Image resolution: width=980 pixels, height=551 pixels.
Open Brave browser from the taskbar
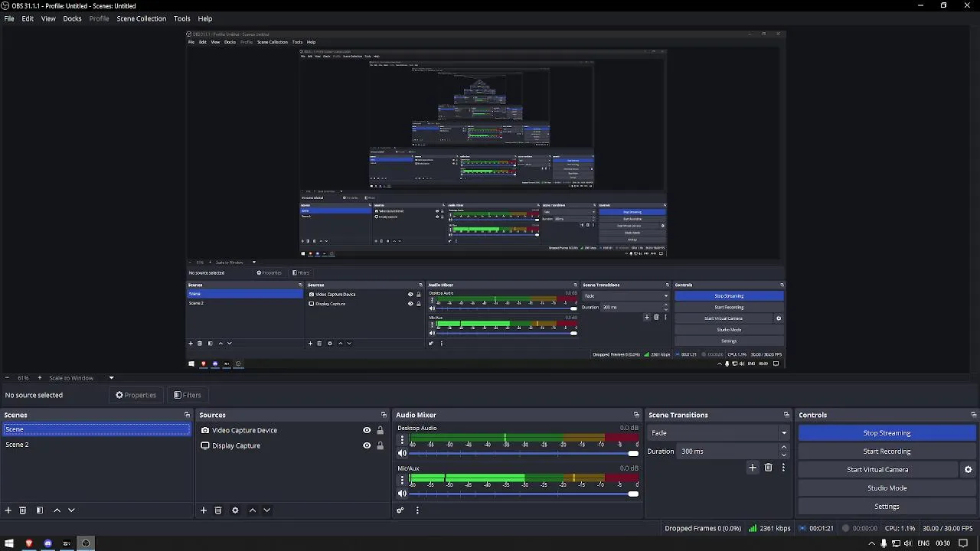pyautogui.click(x=29, y=543)
